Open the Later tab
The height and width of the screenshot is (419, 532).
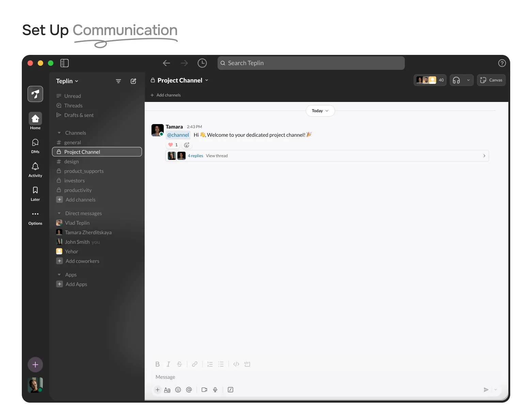coord(35,194)
